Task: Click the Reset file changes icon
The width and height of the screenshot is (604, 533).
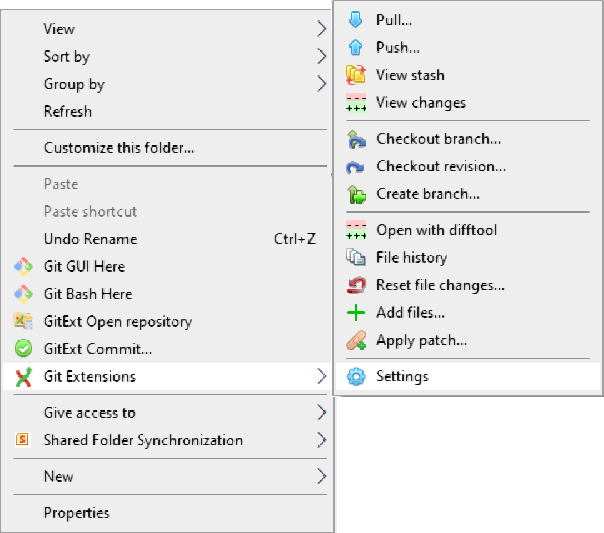Action: [x=355, y=285]
